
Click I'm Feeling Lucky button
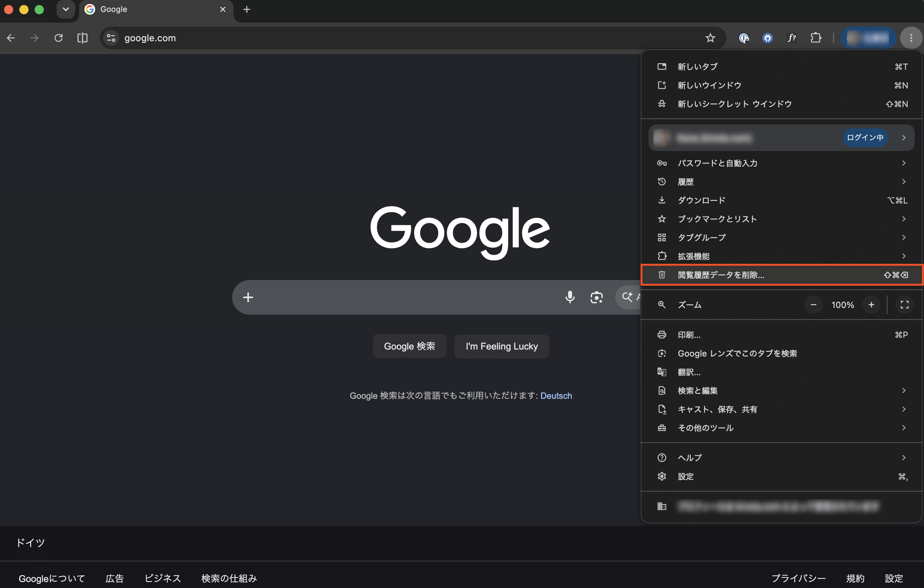coord(502,346)
